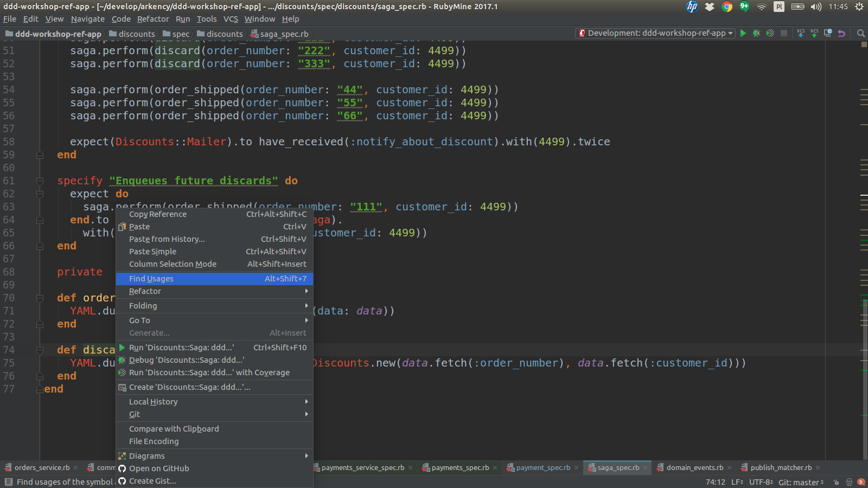Close the saga_spec.rb editor tab
868x488 pixels.
[x=646, y=468]
